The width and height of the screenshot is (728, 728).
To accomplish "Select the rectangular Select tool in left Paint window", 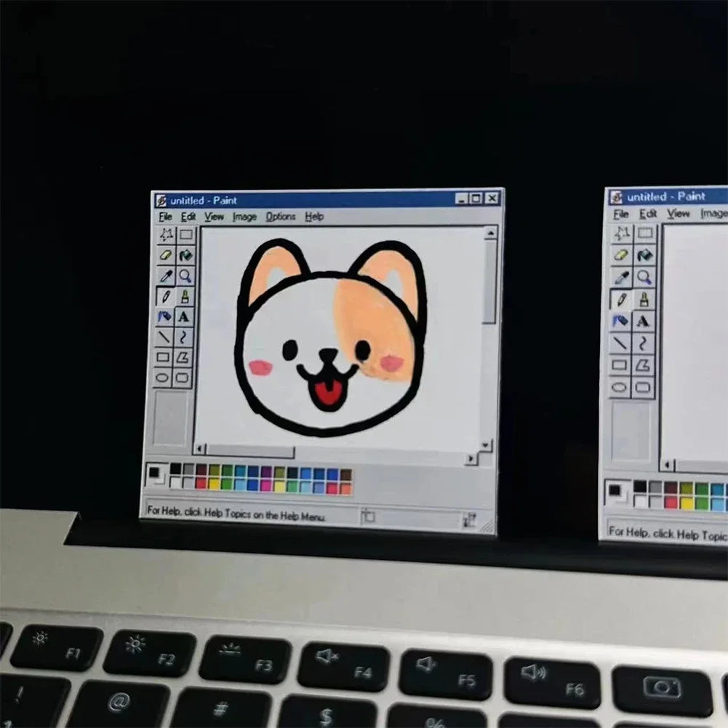I will point(186,234).
